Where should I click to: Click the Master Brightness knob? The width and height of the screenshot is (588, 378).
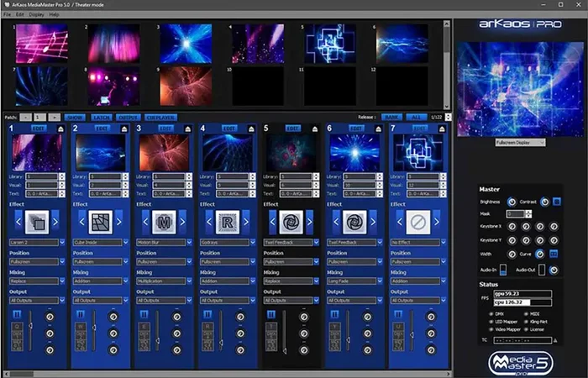(x=512, y=202)
